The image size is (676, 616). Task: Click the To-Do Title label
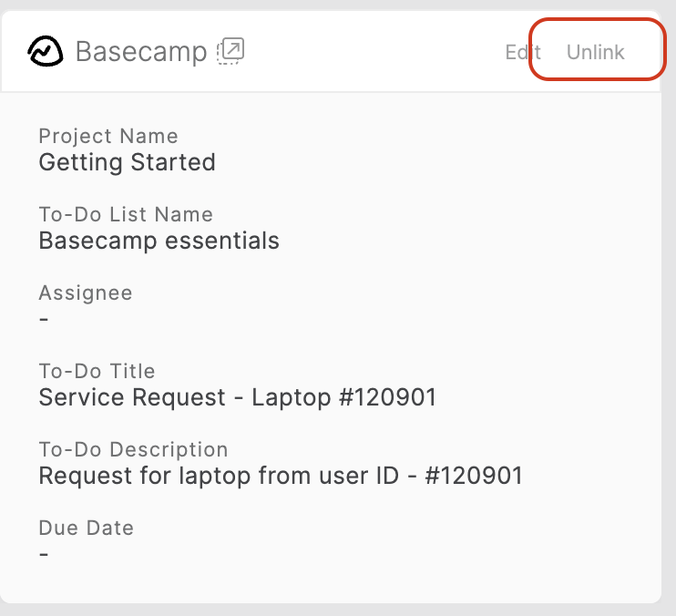tap(97, 372)
